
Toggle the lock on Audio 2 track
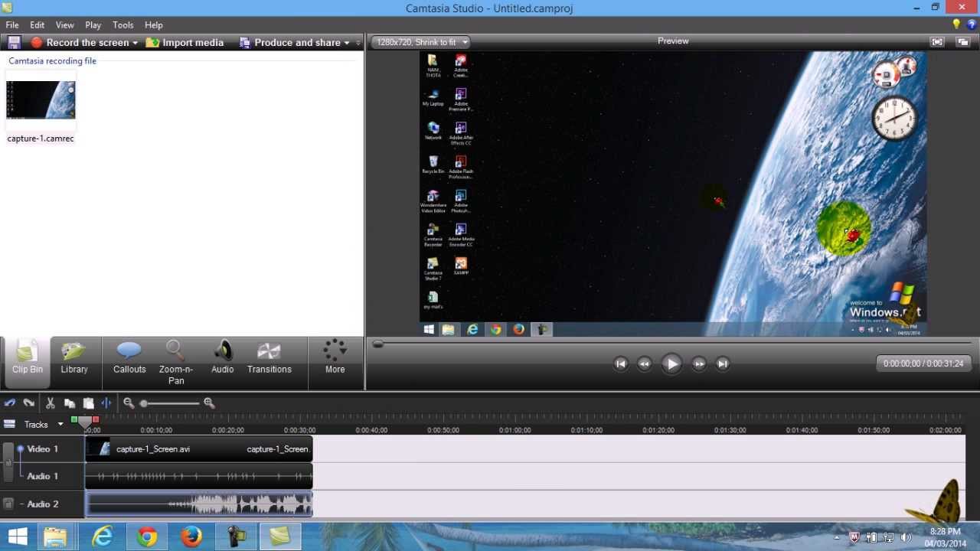pos(8,504)
